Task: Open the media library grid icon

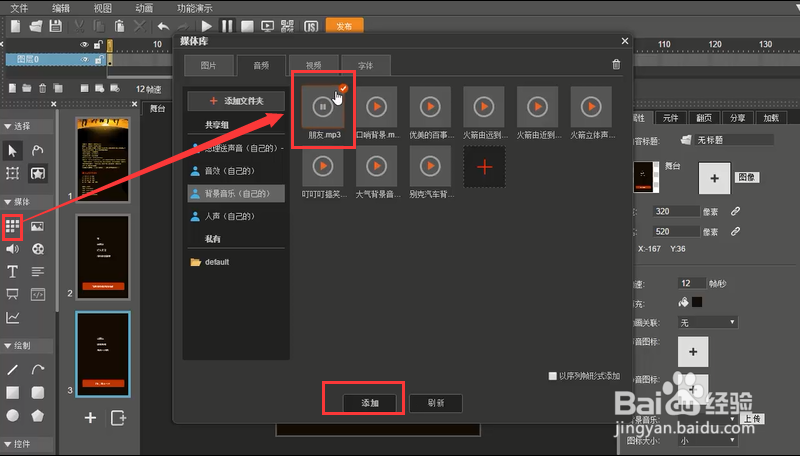Action: pyautogui.click(x=12, y=226)
